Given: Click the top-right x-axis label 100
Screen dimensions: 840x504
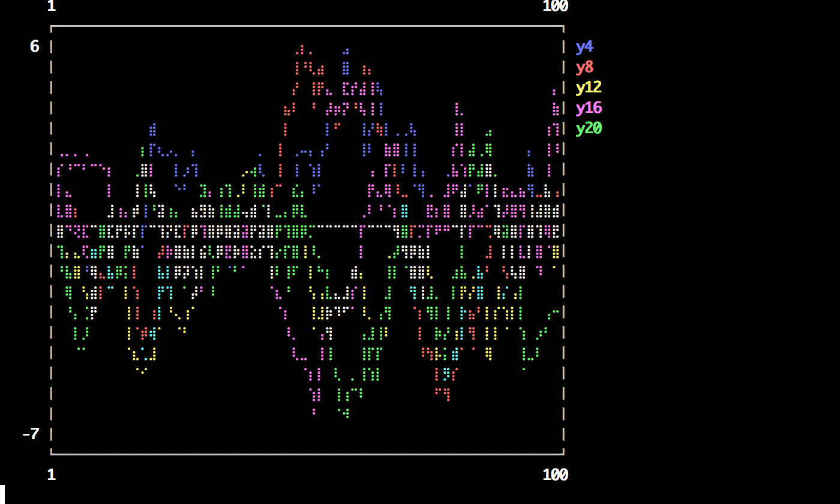Looking at the screenshot, I should coord(554,6).
